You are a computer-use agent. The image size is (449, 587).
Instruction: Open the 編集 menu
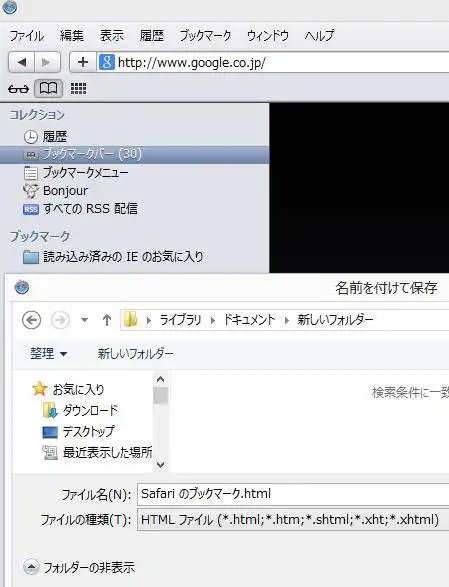pos(72,36)
